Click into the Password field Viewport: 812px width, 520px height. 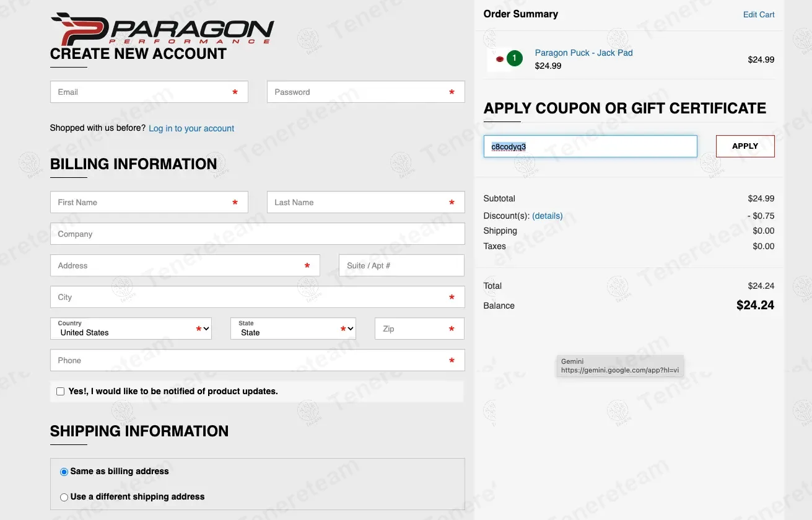[359, 92]
